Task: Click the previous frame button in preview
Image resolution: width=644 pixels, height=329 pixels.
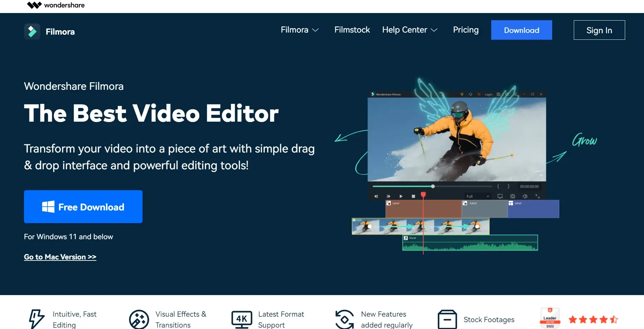Action: [x=376, y=196]
